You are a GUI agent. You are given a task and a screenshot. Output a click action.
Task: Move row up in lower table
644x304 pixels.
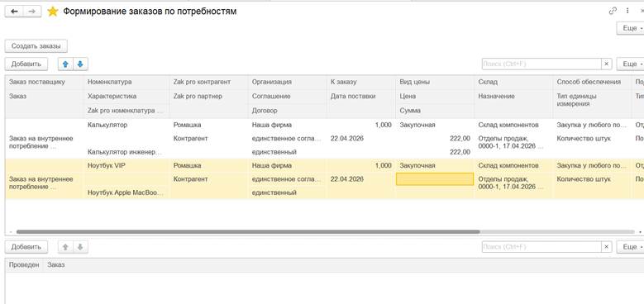point(65,247)
